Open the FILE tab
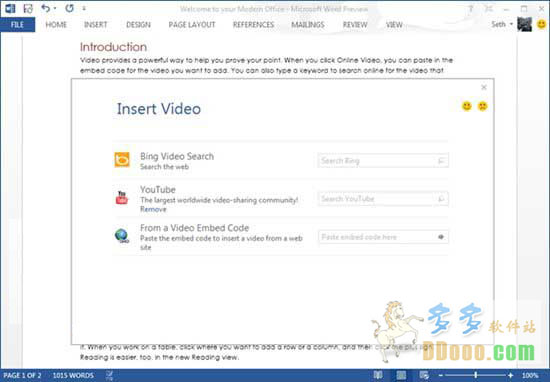The image size is (550, 382). coord(18,25)
